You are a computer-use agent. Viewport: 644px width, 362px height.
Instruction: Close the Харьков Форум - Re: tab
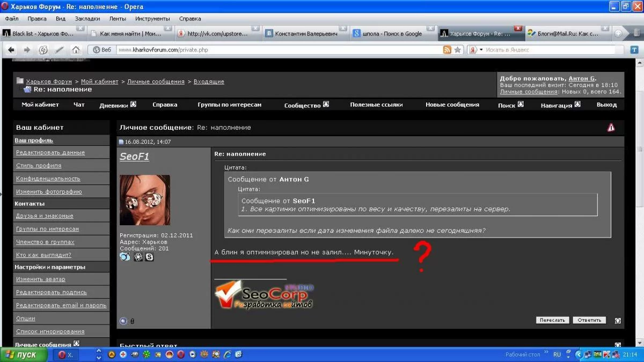point(518,28)
